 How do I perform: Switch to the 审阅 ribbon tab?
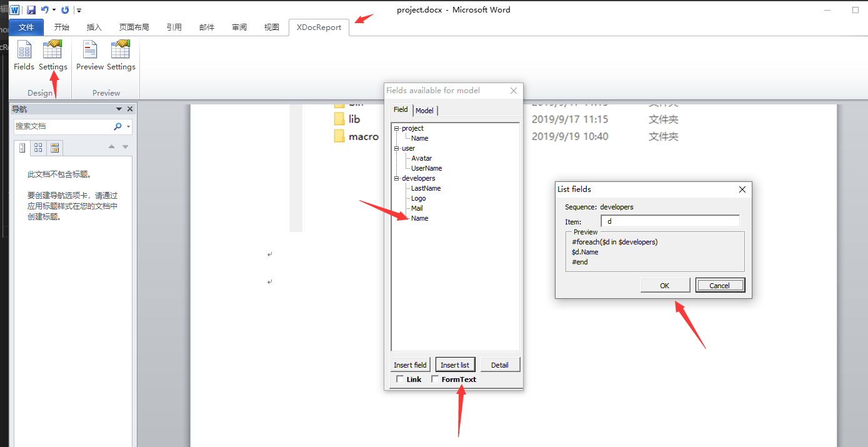[x=239, y=28]
